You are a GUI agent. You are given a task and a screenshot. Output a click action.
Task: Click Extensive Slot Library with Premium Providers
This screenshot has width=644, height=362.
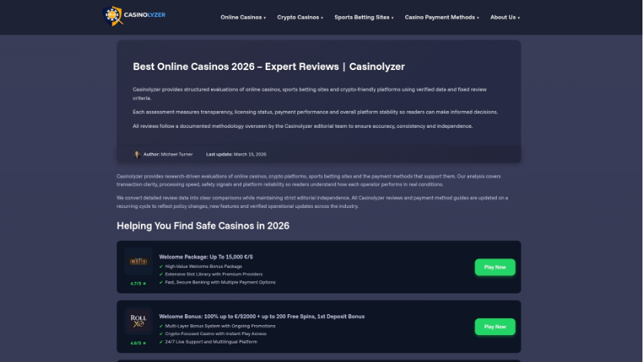[213, 274]
